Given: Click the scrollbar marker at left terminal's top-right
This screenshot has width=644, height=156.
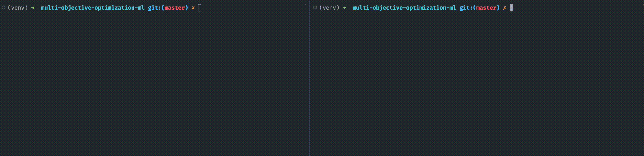Looking at the screenshot, I should click(x=305, y=5).
